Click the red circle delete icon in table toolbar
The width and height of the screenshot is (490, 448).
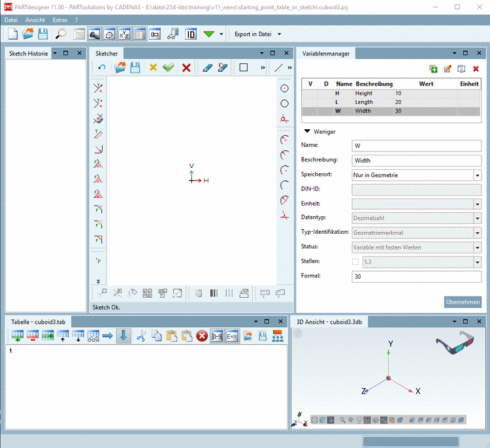tap(202, 336)
